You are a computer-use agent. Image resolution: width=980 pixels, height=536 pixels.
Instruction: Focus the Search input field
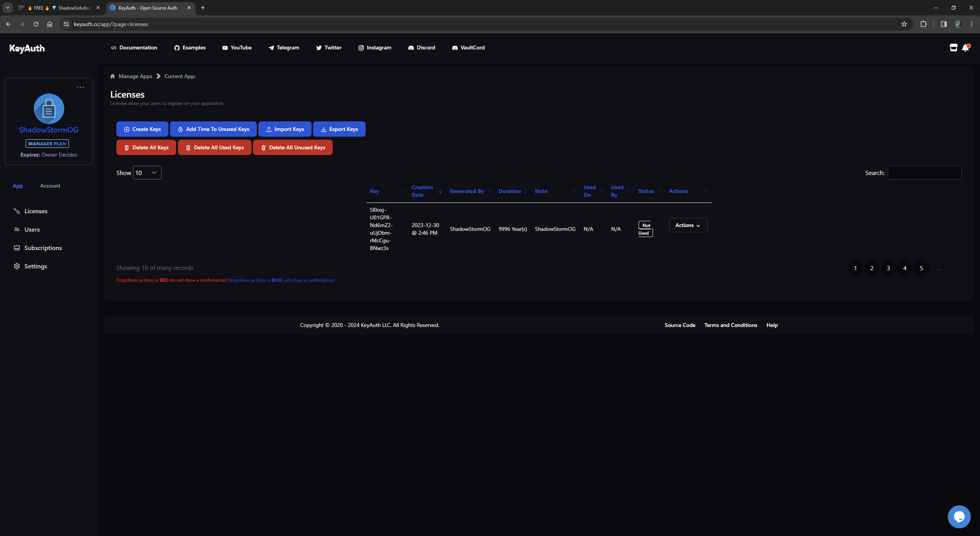[924, 173]
